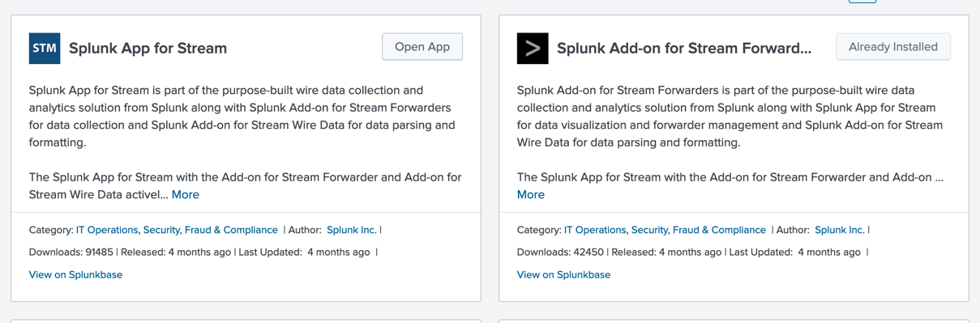Click the black arrow Stream Forwarders add-on icon

[533, 49]
